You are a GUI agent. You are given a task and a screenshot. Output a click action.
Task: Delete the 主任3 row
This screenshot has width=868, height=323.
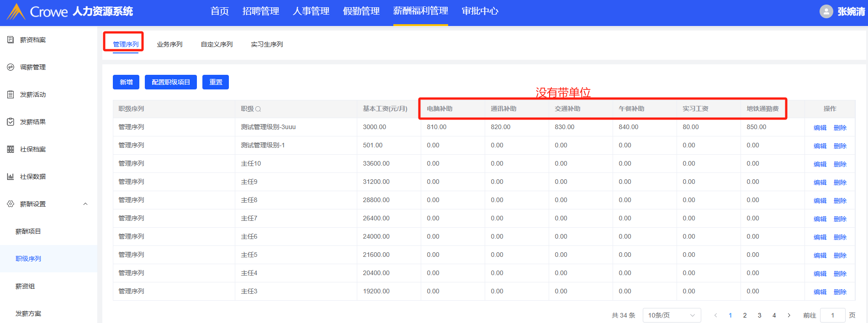(x=840, y=292)
